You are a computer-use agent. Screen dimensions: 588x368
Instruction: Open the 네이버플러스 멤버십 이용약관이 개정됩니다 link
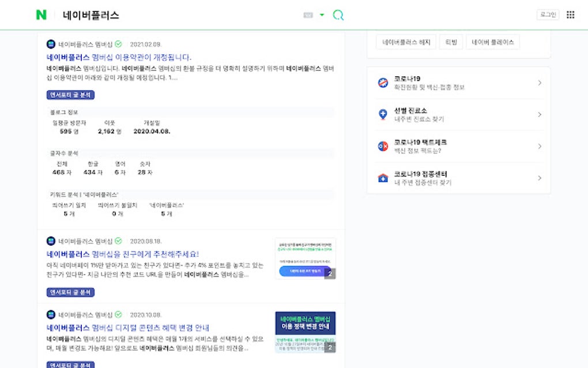click(119, 57)
